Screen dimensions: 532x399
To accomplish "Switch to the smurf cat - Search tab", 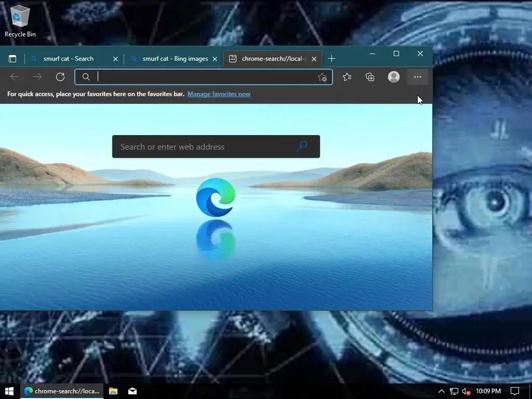I will 74,59.
